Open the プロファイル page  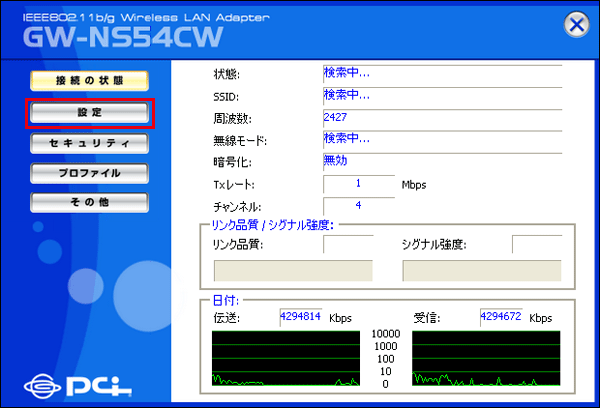pyautogui.click(x=89, y=173)
